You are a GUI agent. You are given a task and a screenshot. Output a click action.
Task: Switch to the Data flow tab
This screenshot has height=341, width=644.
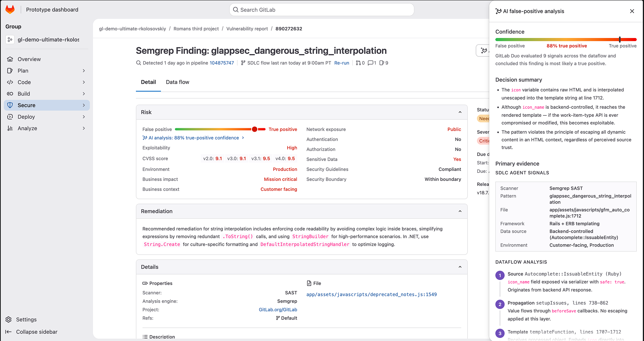177,82
